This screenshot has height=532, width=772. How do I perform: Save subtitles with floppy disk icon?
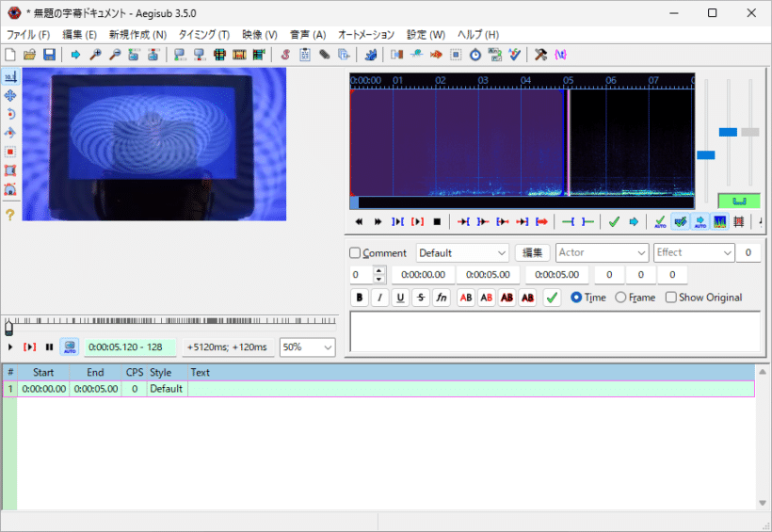tap(49, 55)
